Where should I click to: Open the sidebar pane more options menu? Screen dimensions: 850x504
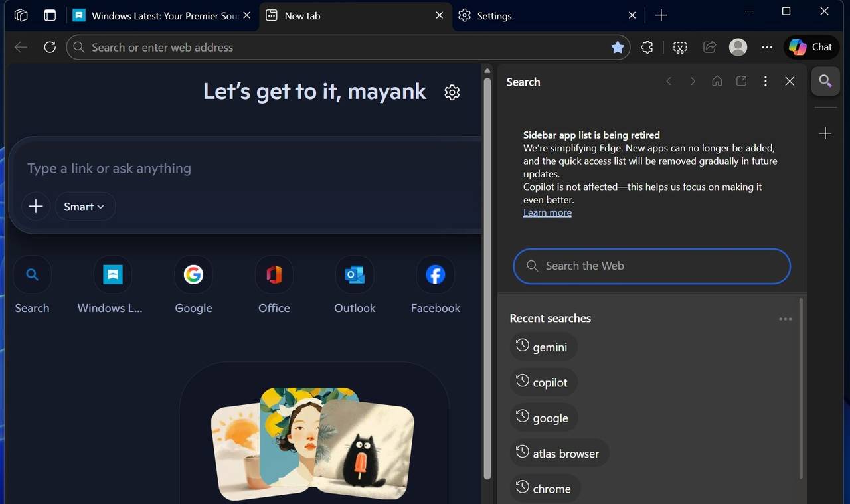click(x=766, y=81)
